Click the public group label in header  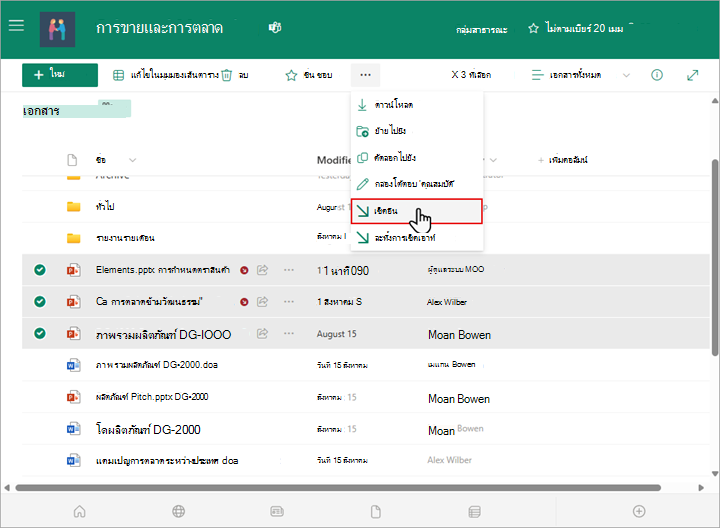[x=482, y=30]
